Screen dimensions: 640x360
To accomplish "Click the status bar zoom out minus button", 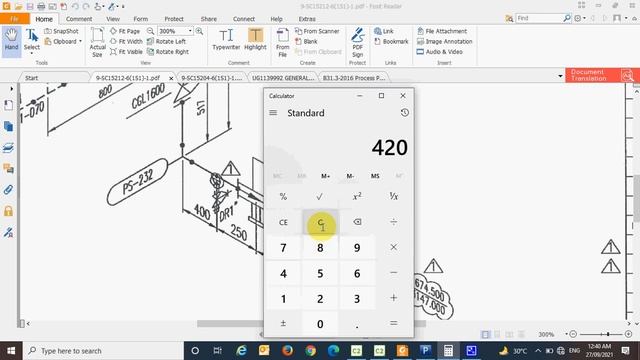I will tap(573, 334).
